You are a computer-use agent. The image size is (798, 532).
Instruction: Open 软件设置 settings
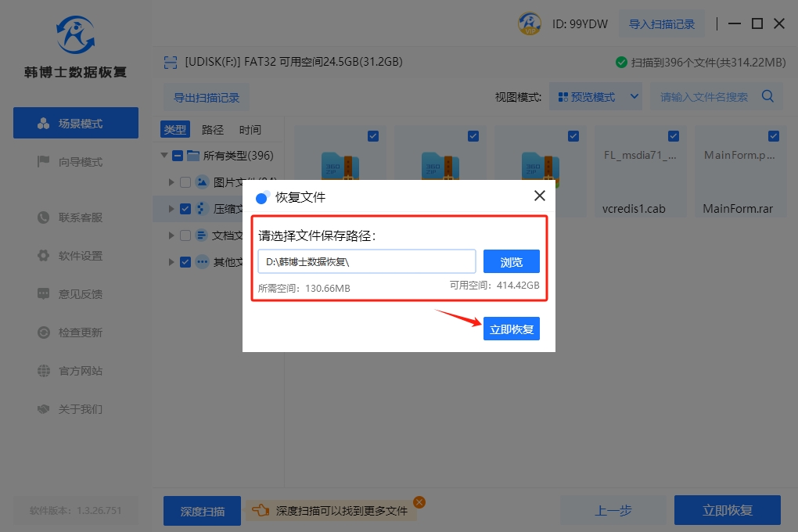80,256
